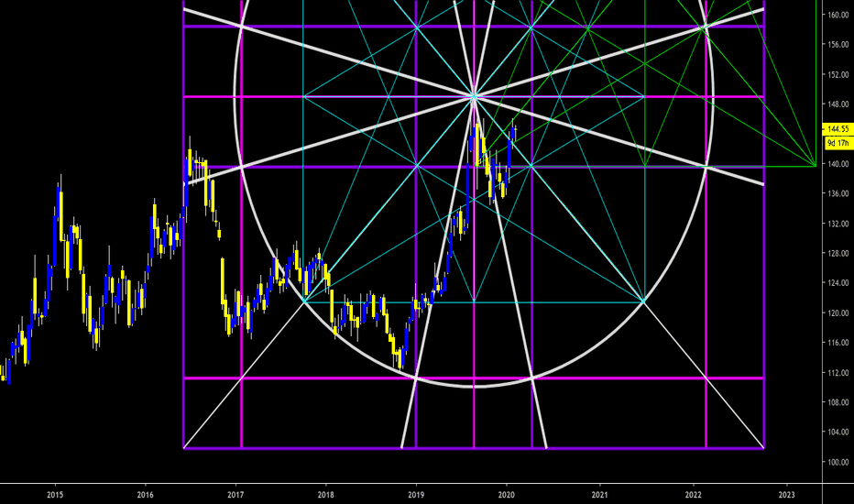Click the 156.00 price axis label
Viewport: 854px width, 504px height.
click(838, 45)
